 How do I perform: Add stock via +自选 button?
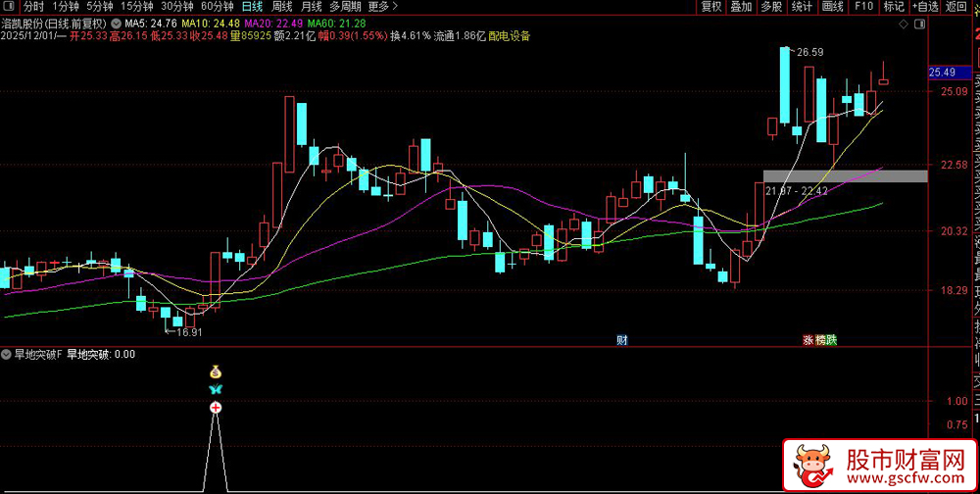pyautogui.click(x=926, y=7)
